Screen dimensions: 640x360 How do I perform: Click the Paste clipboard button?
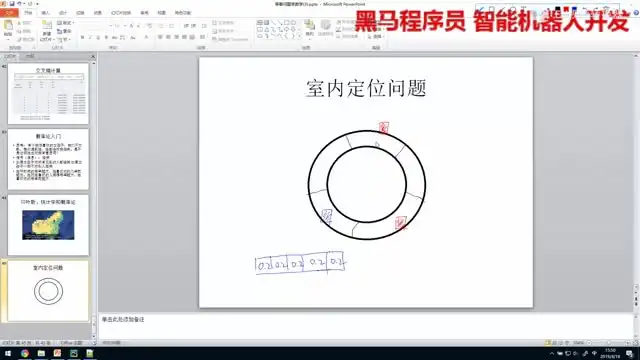[8, 29]
